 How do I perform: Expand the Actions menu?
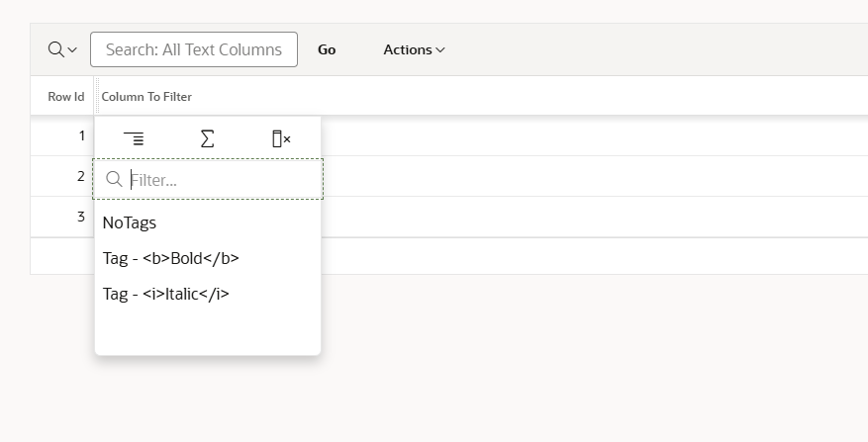point(414,49)
